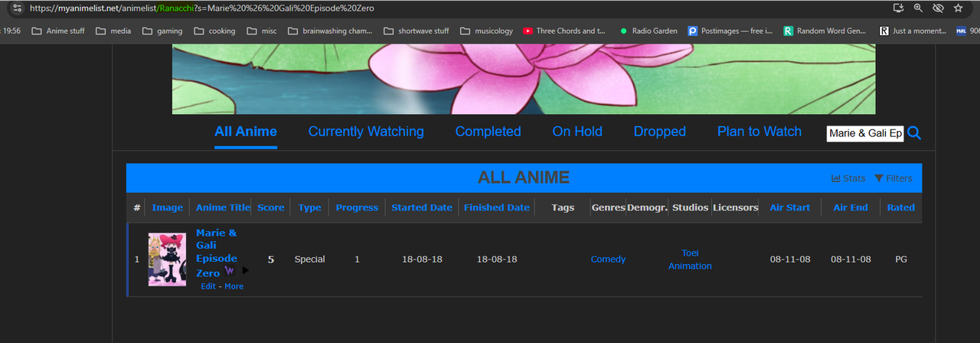Open the brainwashing cham... bookmark folder
Image resolution: width=980 pixels, height=343 pixels.
click(x=330, y=31)
